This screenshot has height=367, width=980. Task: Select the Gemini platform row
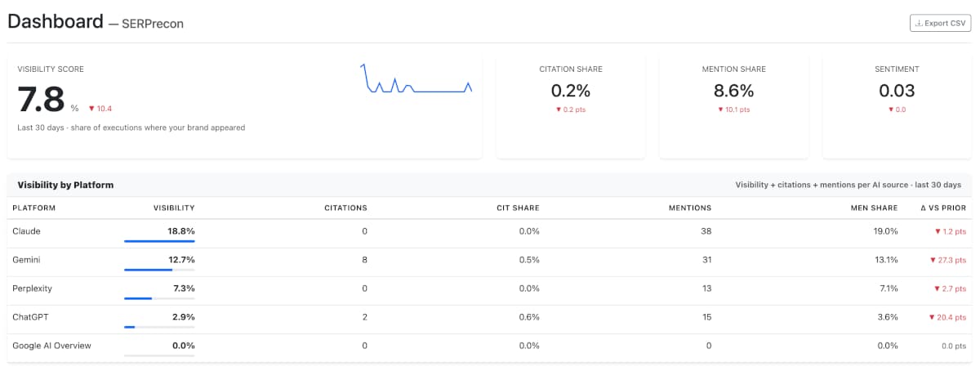pos(490,262)
